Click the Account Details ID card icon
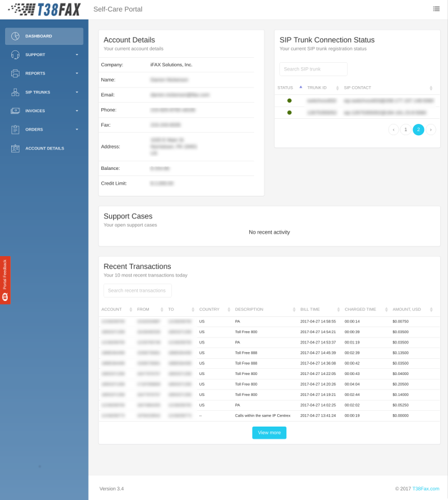Image resolution: width=448 pixels, height=500 pixels. pos(15,149)
